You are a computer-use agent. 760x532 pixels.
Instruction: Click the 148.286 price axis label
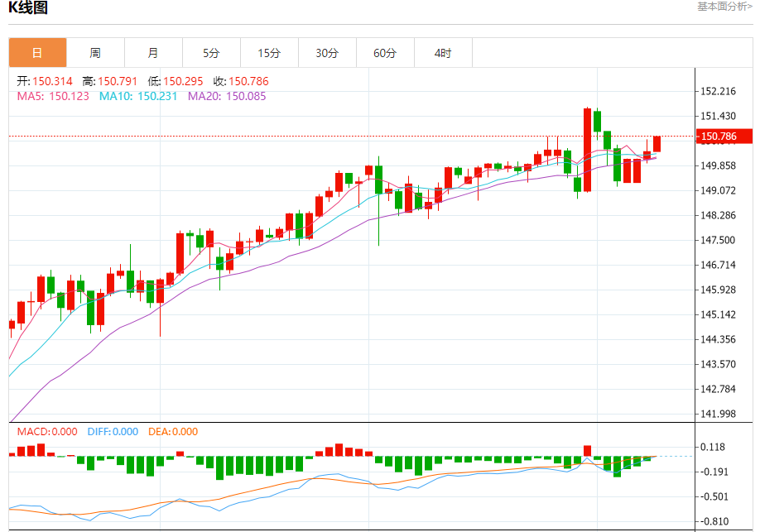pyautogui.click(x=719, y=215)
